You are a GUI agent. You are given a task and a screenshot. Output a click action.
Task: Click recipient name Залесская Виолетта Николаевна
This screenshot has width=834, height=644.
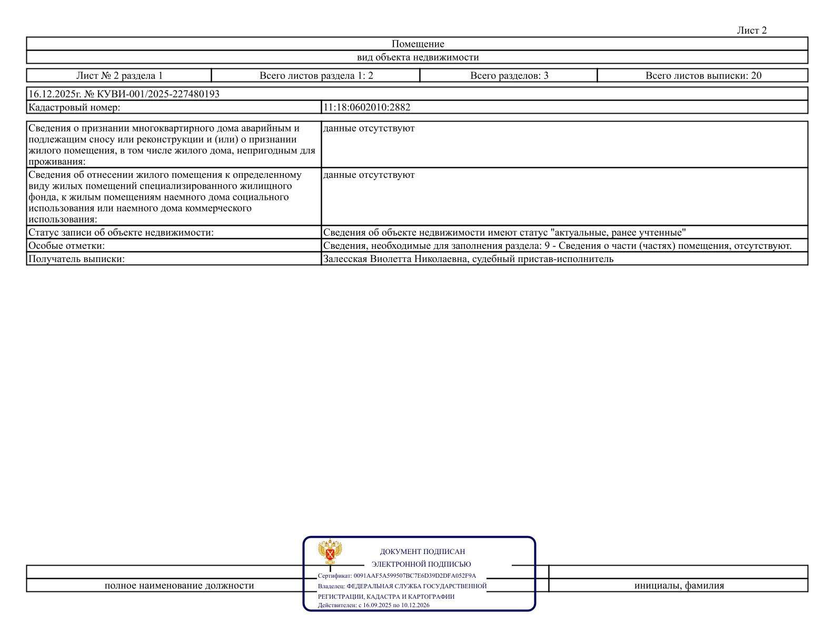click(x=395, y=259)
